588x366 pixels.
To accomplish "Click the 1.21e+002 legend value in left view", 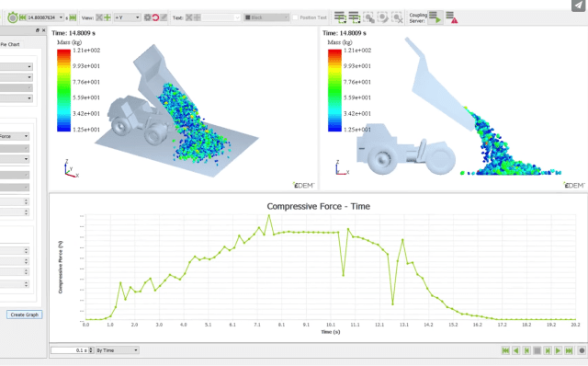I will tap(86, 51).
